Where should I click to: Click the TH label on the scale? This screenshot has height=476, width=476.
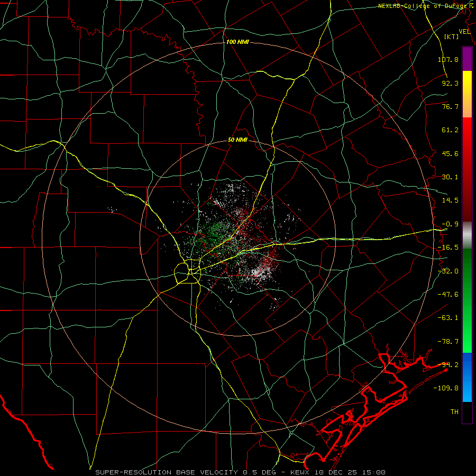(454, 411)
